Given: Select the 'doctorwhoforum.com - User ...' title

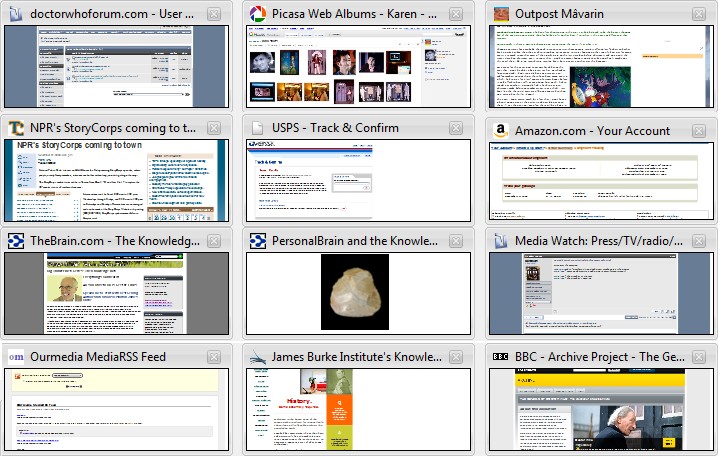Looking at the screenshot, I should tap(112, 14).
